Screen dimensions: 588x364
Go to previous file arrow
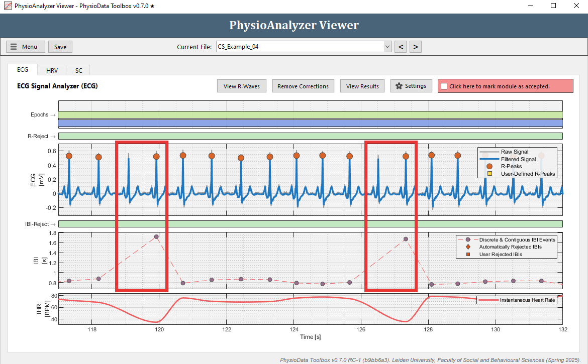[x=401, y=47]
